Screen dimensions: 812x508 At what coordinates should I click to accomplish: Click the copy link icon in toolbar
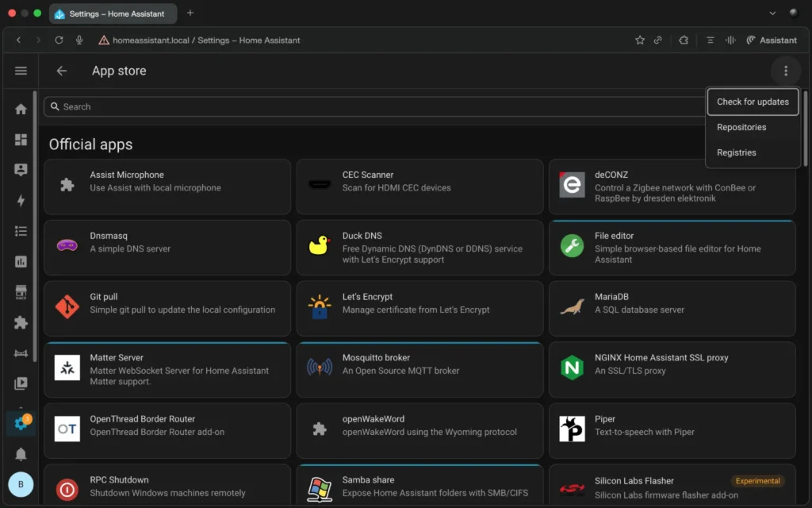coord(657,40)
